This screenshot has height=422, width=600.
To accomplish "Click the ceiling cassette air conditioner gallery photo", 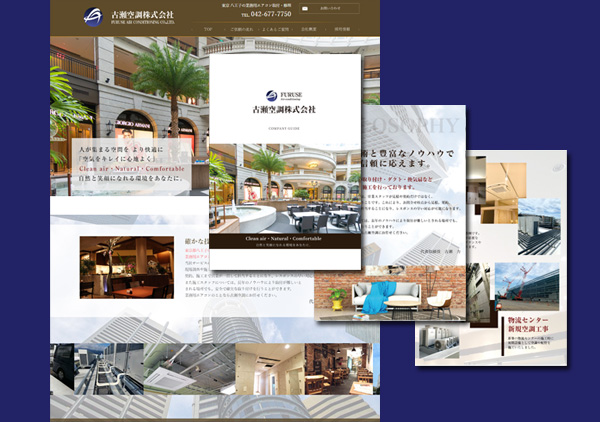I will tap(190, 369).
